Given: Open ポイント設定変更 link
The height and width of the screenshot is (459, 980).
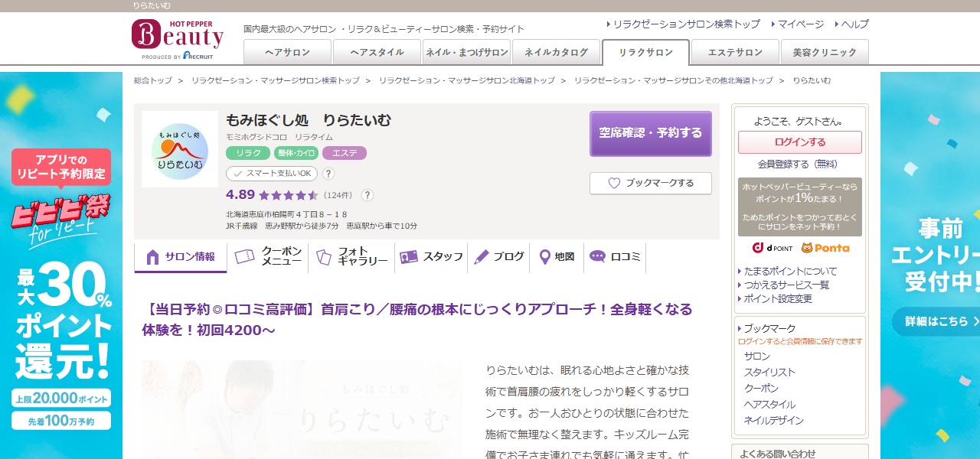Looking at the screenshot, I should tap(778, 298).
